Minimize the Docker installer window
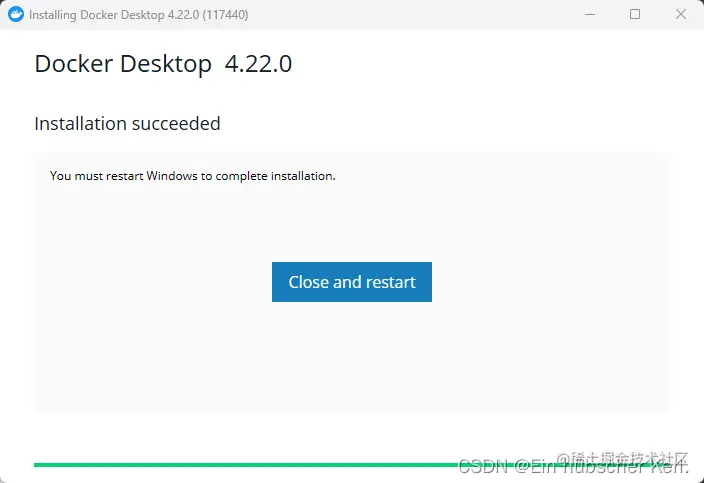The width and height of the screenshot is (704, 483). 590,14
